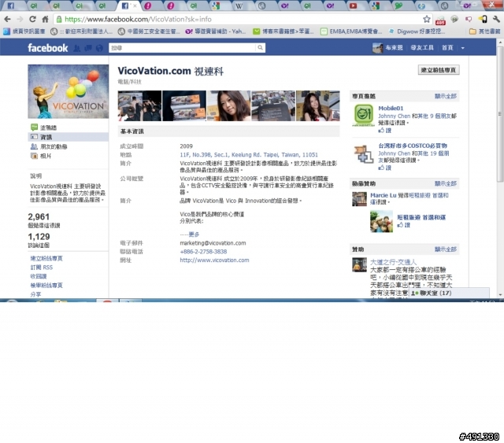
Task: Select the Info item in sidebar
Action: coord(68,137)
